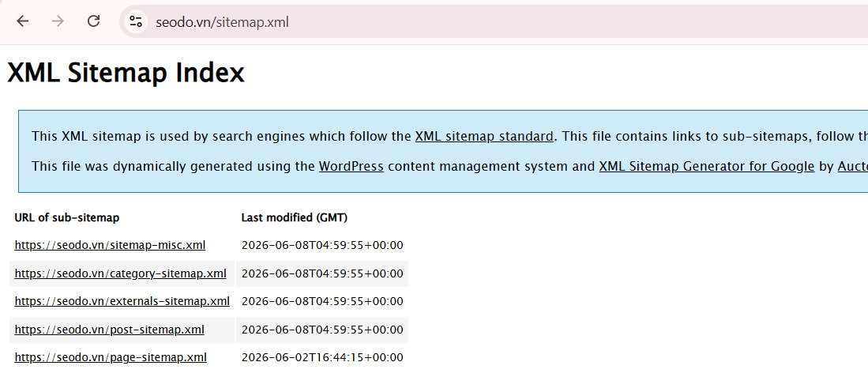The image size is (868, 377).
Task: Follow the page-sitemap.xml link
Action: click(x=111, y=357)
